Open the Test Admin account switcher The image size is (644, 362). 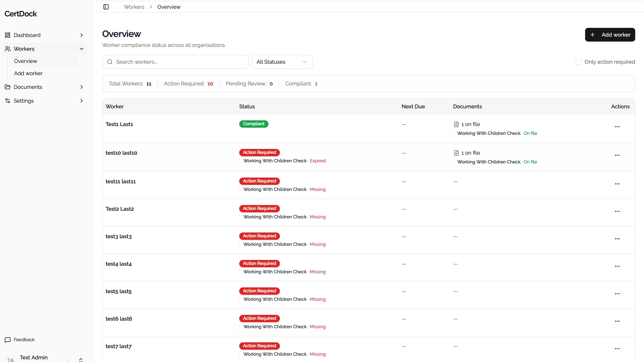pyautogui.click(x=44, y=358)
